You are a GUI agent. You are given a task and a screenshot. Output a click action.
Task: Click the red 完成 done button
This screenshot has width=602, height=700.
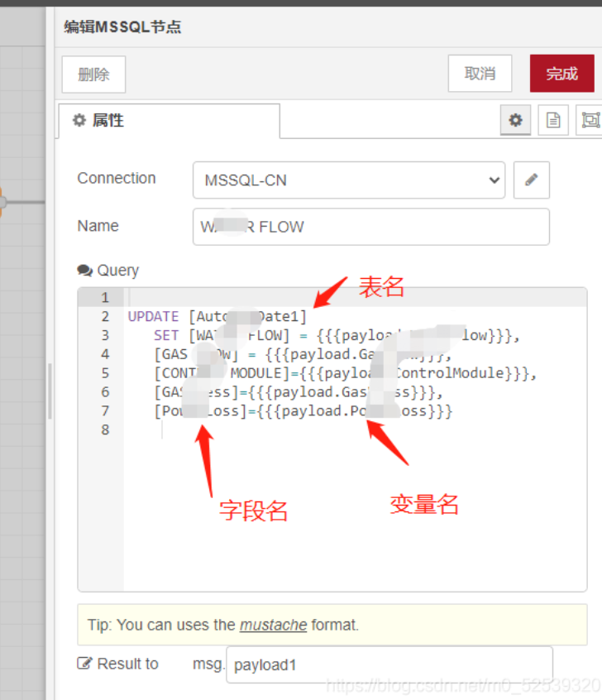pyautogui.click(x=561, y=74)
